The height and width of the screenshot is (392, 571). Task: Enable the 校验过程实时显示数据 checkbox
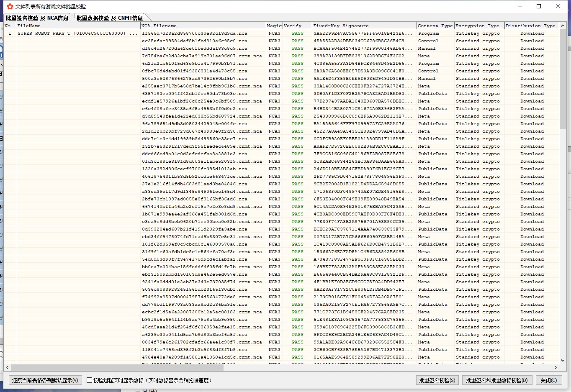(89, 380)
